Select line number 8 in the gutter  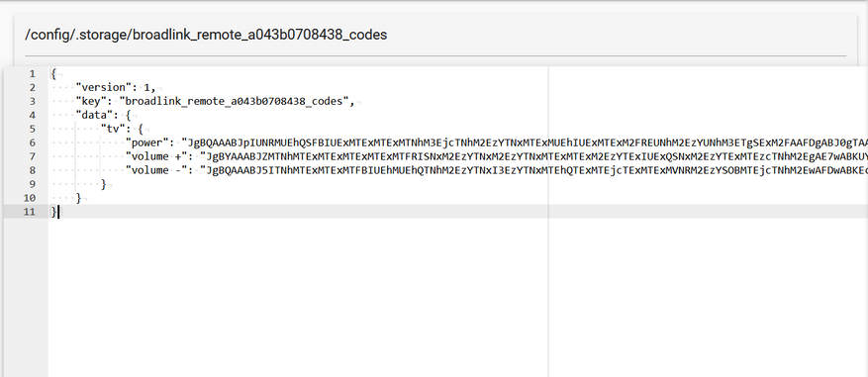click(x=32, y=170)
